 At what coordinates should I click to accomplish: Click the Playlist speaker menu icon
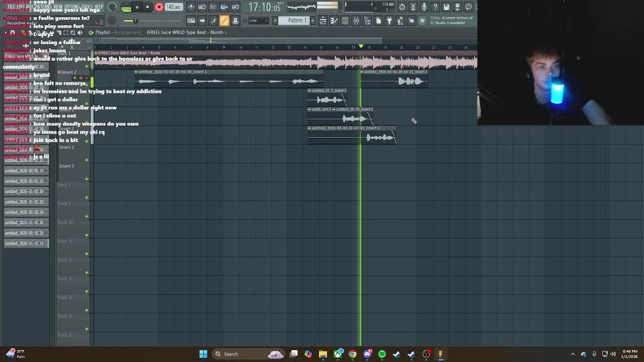point(91,32)
